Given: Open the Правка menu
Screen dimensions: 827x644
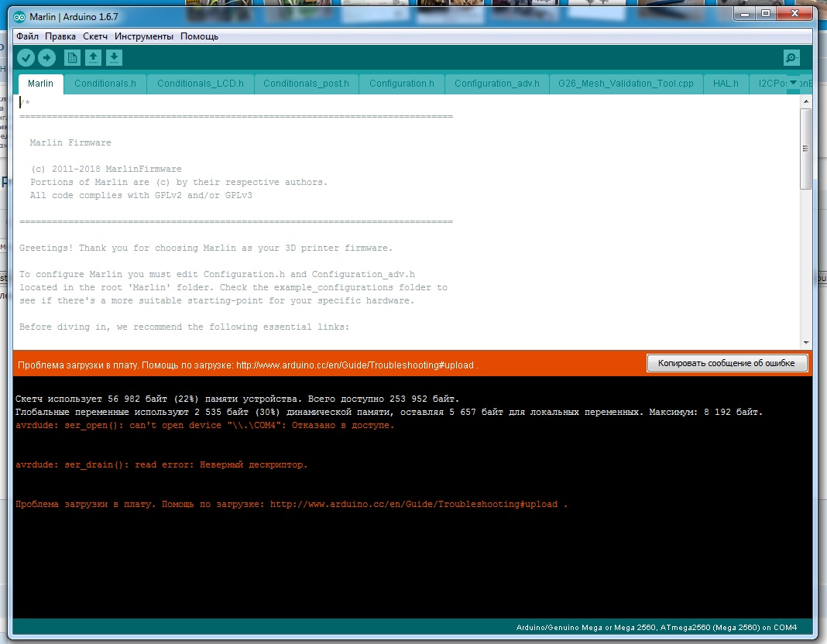Looking at the screenshot, I should [60, 36].
